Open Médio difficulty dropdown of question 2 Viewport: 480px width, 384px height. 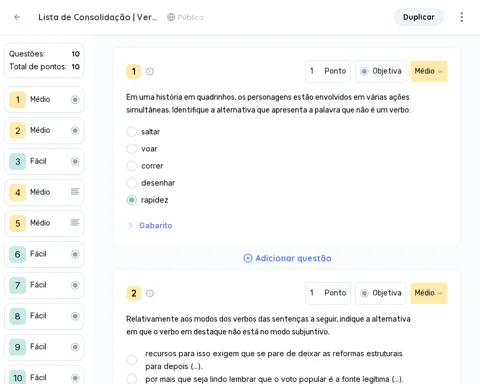pos(429,293)
